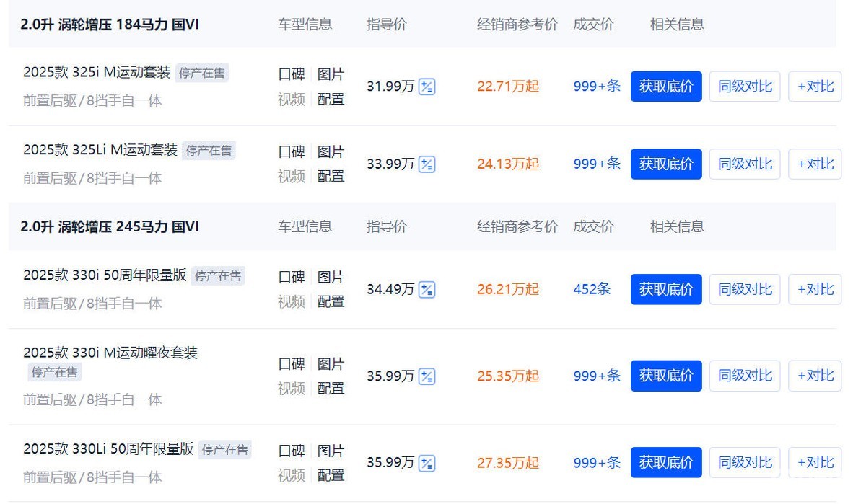View the 452条 transaction records
Viewport: 866px width, 504px height.
[592, 289]
